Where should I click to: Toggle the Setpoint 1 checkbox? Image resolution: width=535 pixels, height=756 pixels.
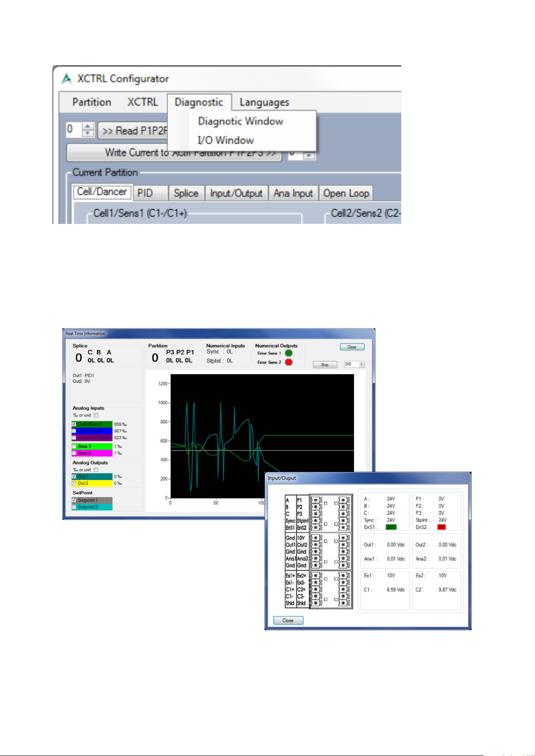tap(74, 500)
